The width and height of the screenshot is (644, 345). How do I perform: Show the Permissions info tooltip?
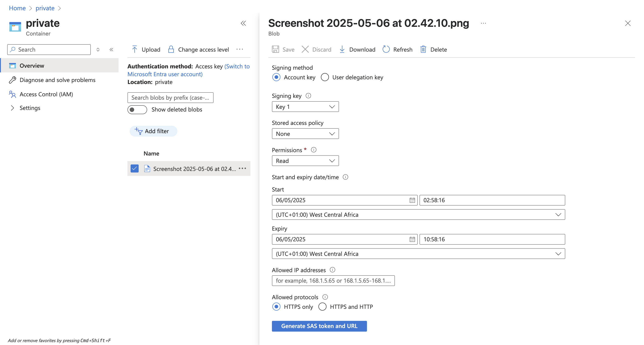314,150
